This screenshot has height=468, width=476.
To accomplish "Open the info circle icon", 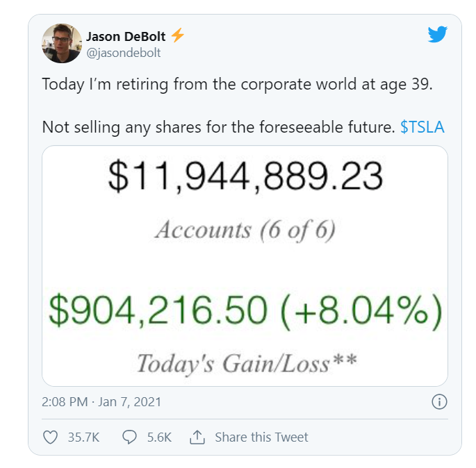I will point(439,401).
